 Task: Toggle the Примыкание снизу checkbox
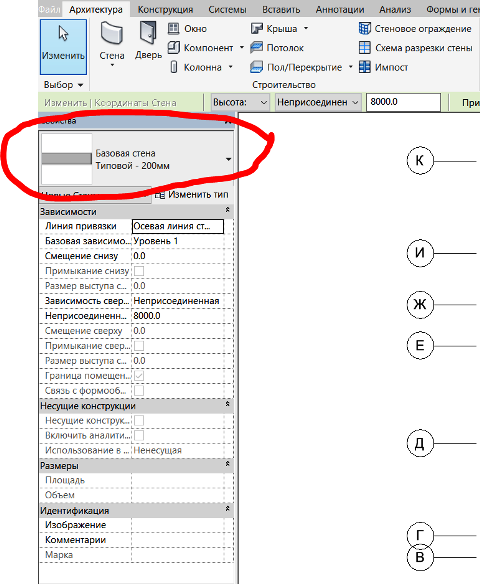point(139,271)
